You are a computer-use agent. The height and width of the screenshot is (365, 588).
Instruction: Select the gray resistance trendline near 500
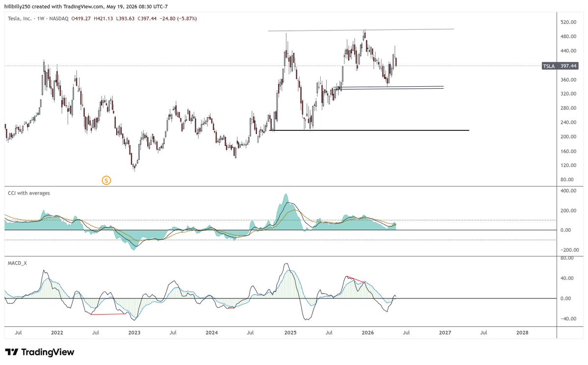(x=361, y=30)
